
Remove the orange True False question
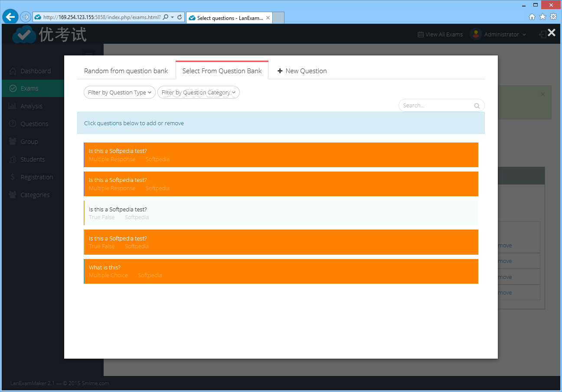(281, 242)
